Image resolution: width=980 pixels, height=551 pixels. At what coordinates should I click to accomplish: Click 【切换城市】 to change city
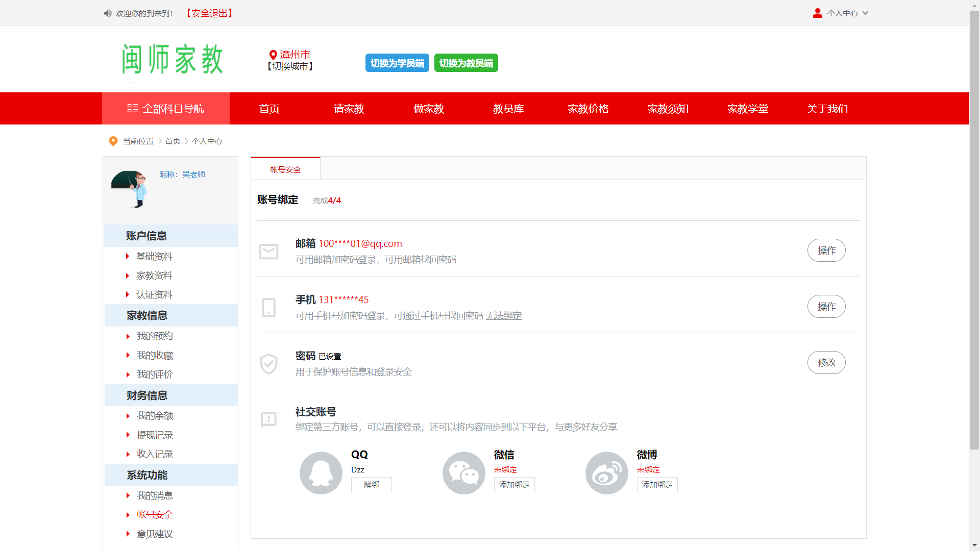290,66
